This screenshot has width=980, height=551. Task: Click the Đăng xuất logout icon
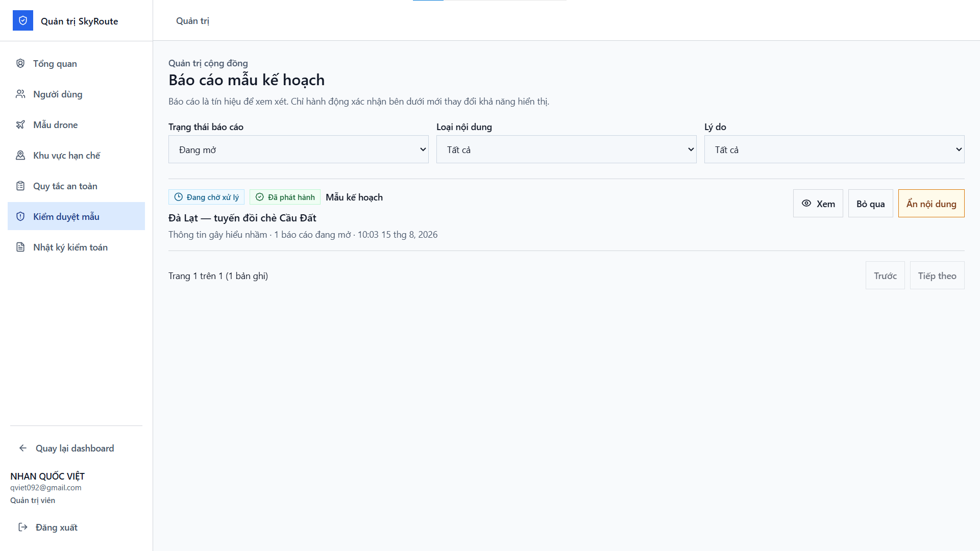click(x=23, y=527)
